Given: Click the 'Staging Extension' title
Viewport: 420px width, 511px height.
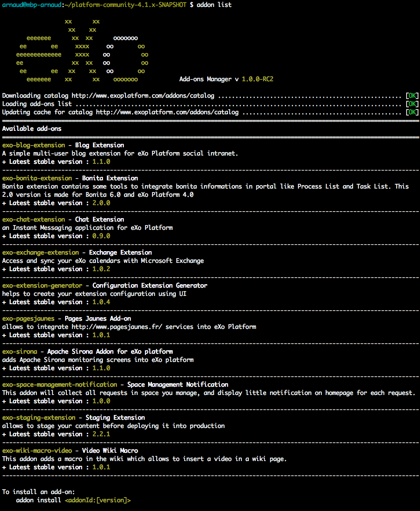Looking at the screenshot, I should click(115, 418).
